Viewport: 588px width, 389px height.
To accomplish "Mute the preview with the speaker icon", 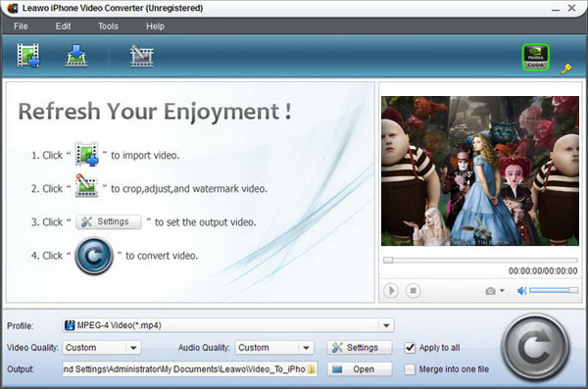I will (521, 291).
